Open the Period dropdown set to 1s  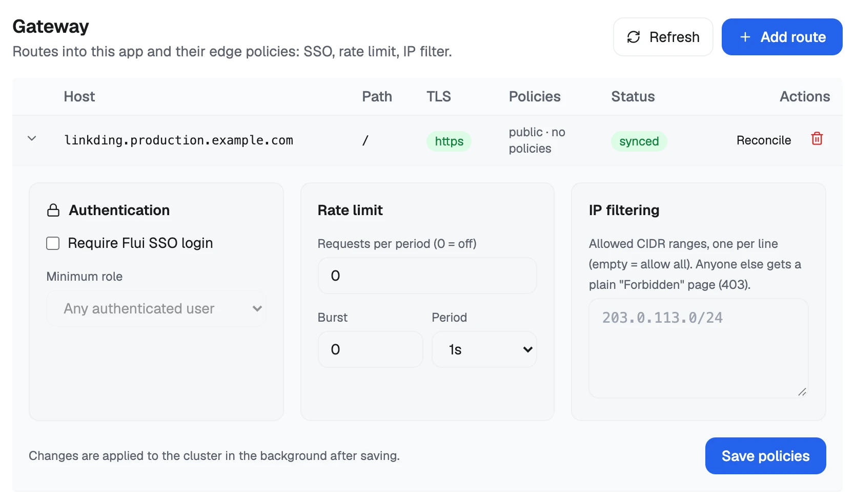click(x=484, y=349)
